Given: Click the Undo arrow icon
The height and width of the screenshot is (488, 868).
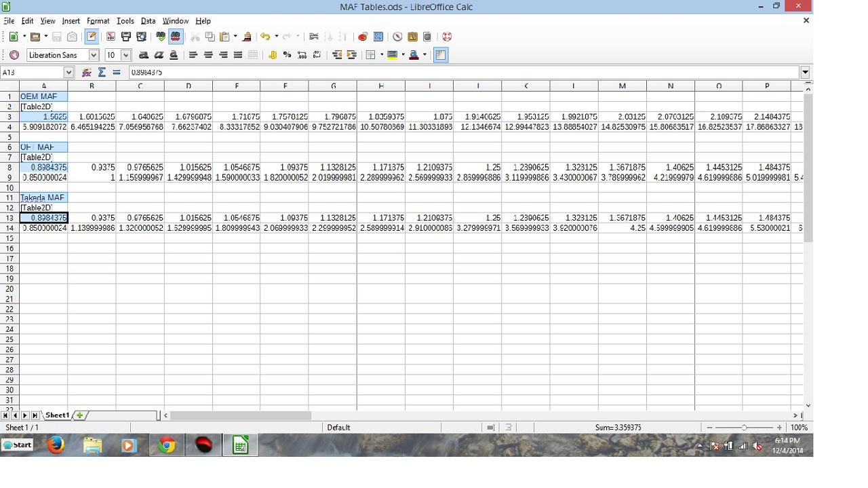Looking at the screenshot, I should click(265, 37).
